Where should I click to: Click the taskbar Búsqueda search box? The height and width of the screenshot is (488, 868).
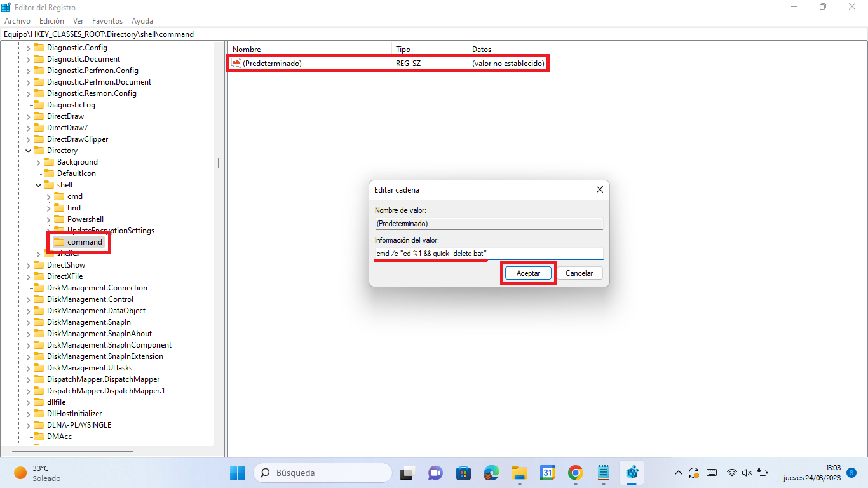pos(322,473)
